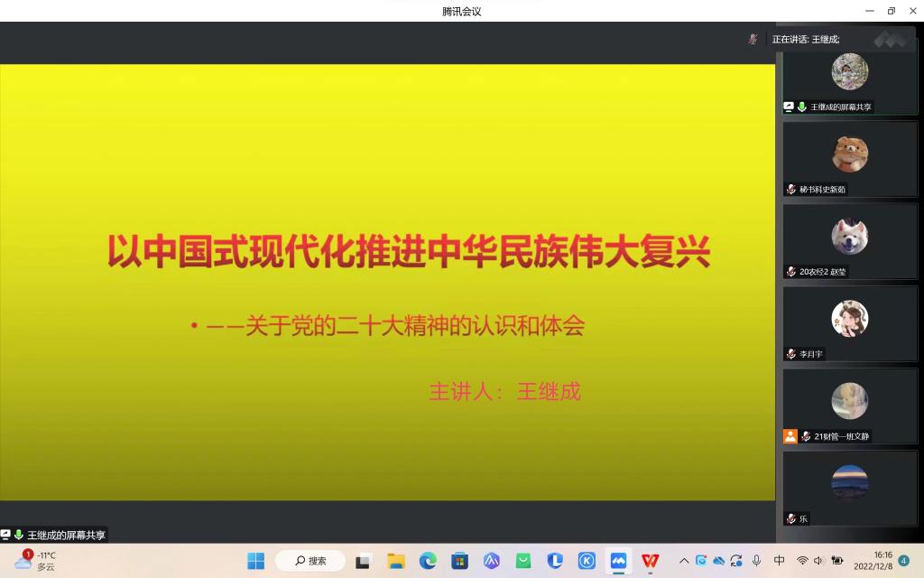
Task: Click muted microphone icon beside 李月宇
Action: 791,354
